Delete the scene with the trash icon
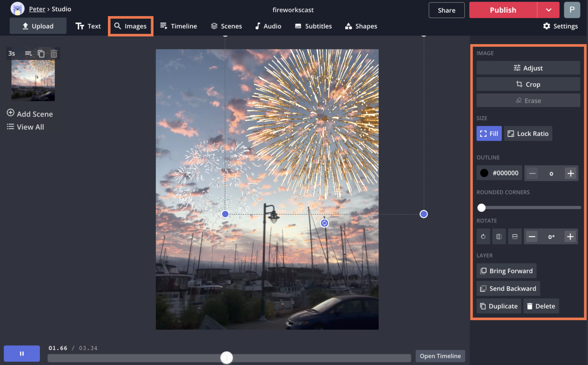 pyautogui.click(x=53, y=53)
